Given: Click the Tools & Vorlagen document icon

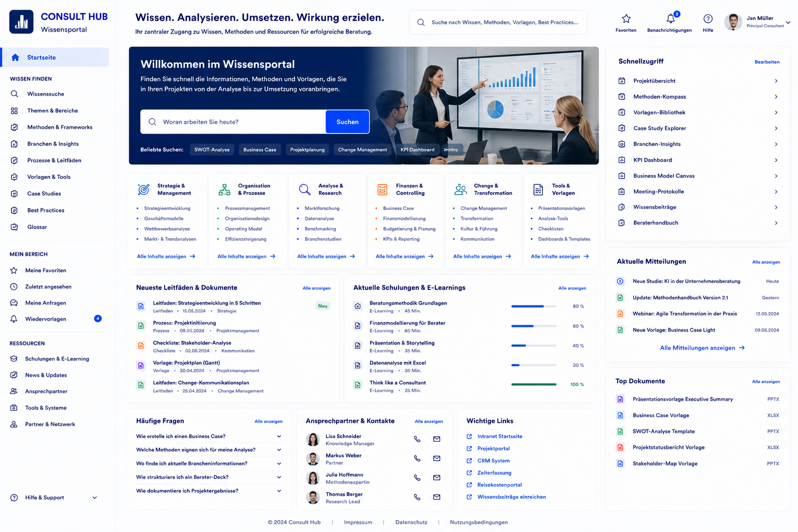Looking at the screenshot, I should point(538,190).
